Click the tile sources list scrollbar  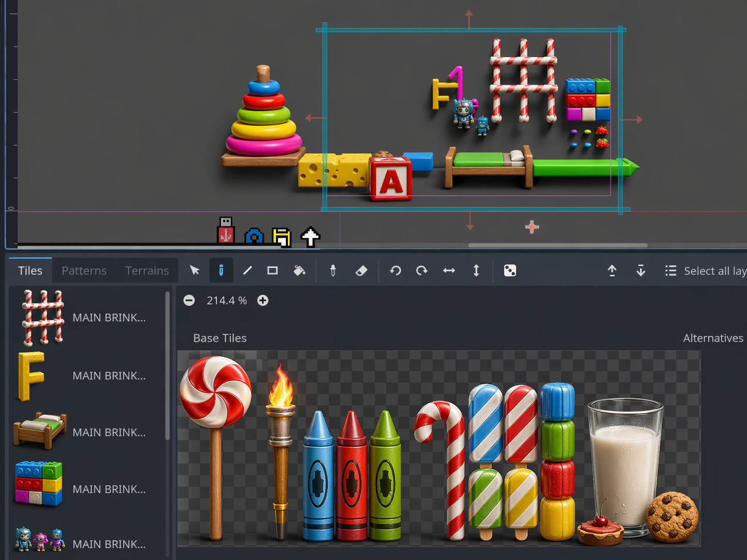point(167,366)
